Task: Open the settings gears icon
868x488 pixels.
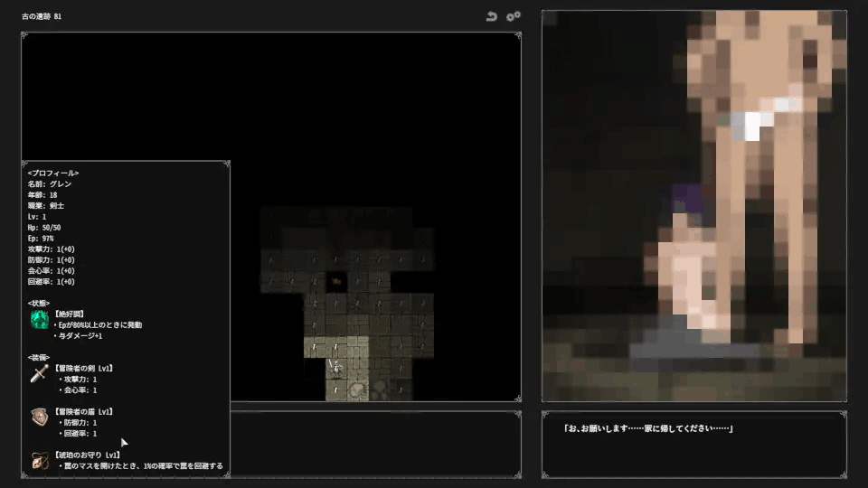Action: pos(514,16)
